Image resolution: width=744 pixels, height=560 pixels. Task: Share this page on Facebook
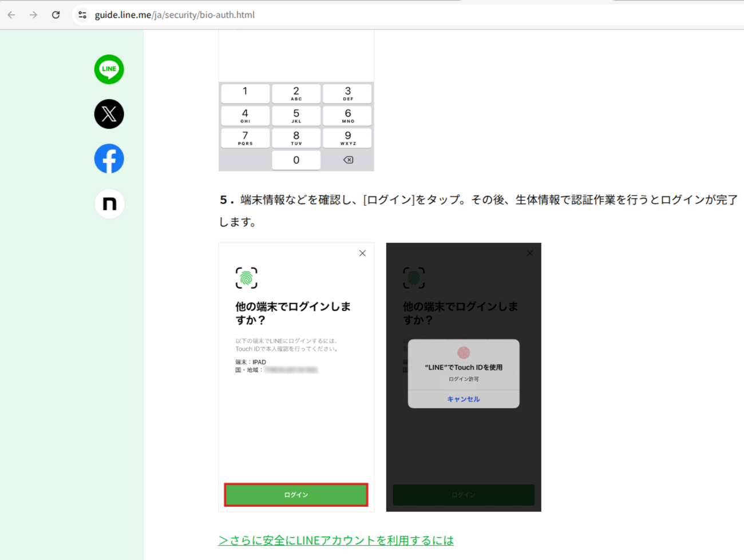(x=109, y=158)
